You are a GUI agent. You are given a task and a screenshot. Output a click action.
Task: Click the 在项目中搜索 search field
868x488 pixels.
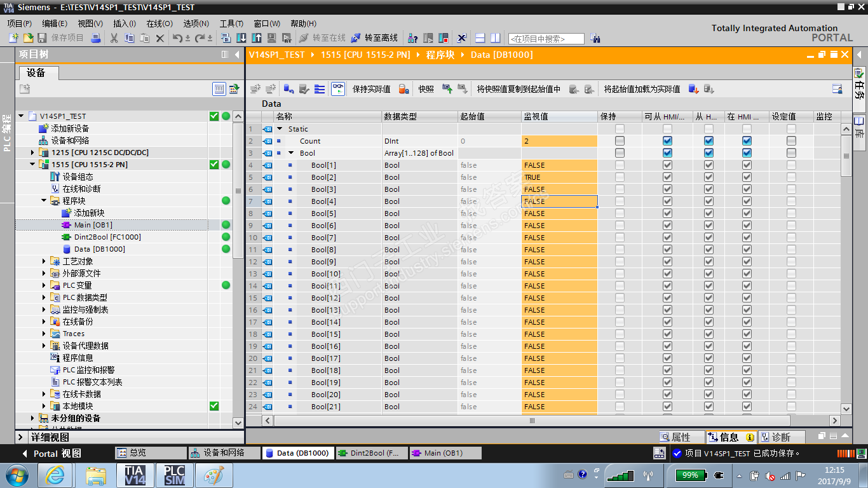coord(546,39)
